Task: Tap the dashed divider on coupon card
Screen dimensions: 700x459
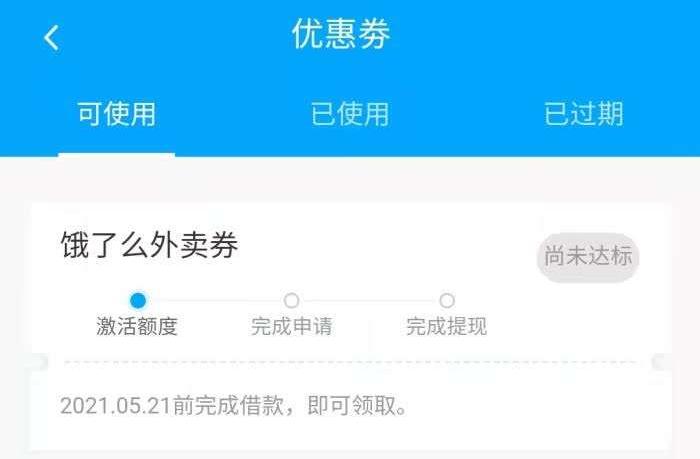Action: point(350,362)
